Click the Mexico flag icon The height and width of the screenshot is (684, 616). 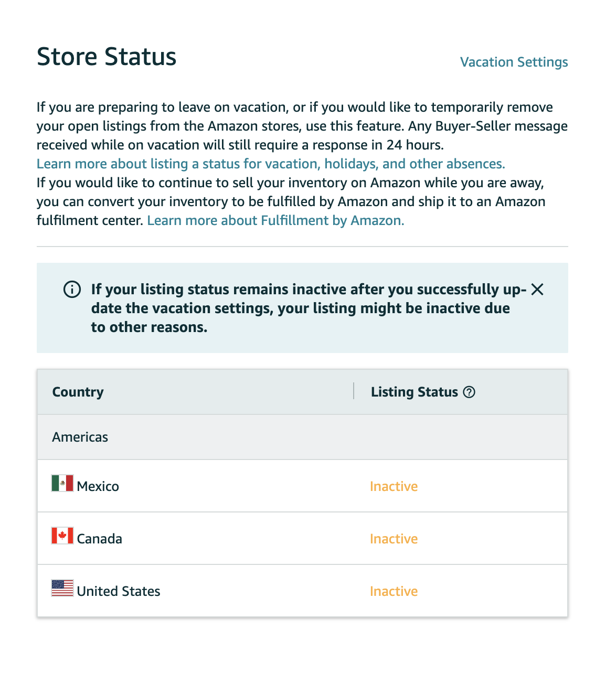(62, 483)
